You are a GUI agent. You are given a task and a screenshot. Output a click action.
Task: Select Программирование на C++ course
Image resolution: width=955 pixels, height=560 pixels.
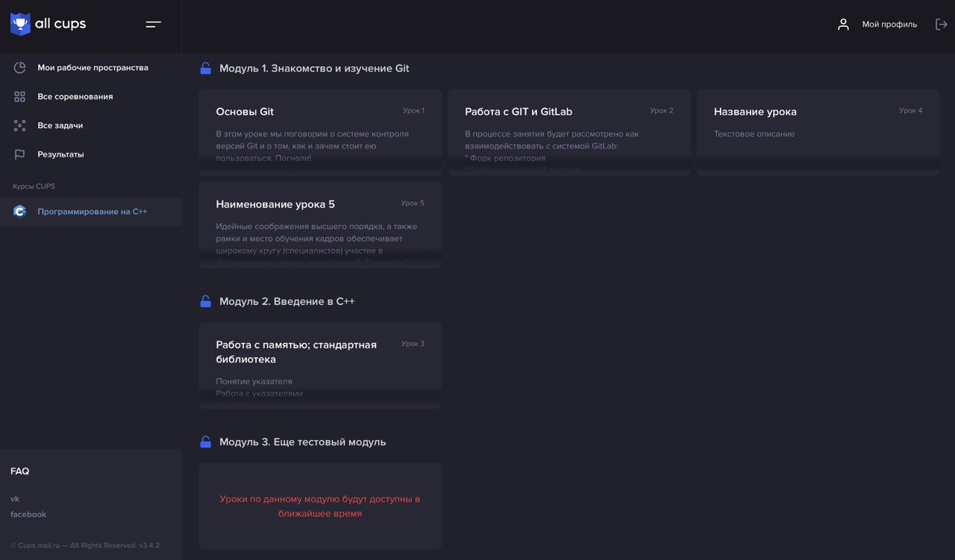pos(93,212)
